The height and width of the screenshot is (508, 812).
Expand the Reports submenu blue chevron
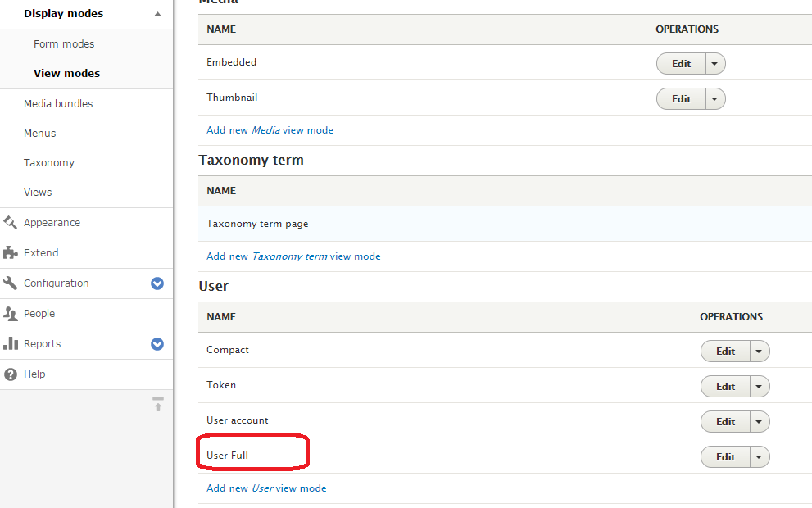(157, 344)
